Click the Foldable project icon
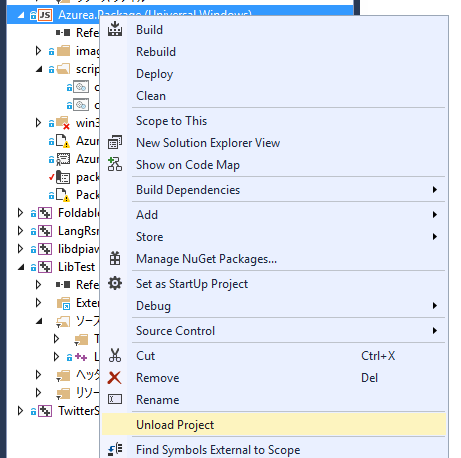Screen dimensions: 461x458 click(45, 213)
